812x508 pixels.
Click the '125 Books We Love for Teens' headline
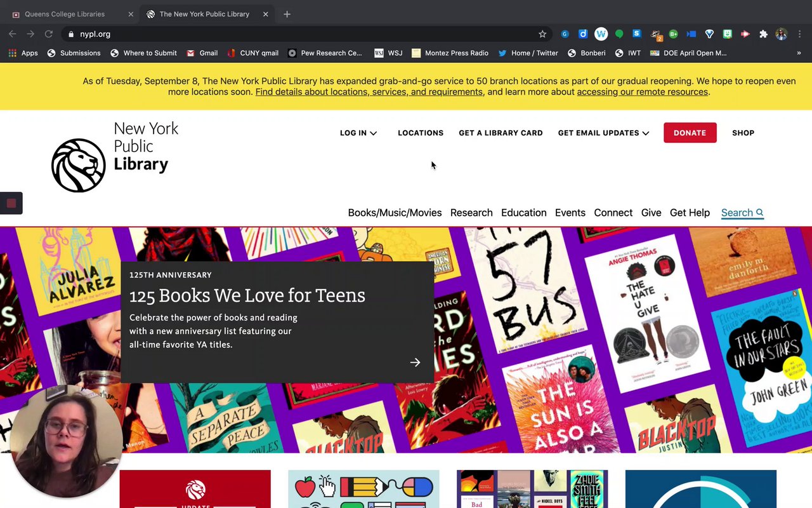(x=247, y=295)
